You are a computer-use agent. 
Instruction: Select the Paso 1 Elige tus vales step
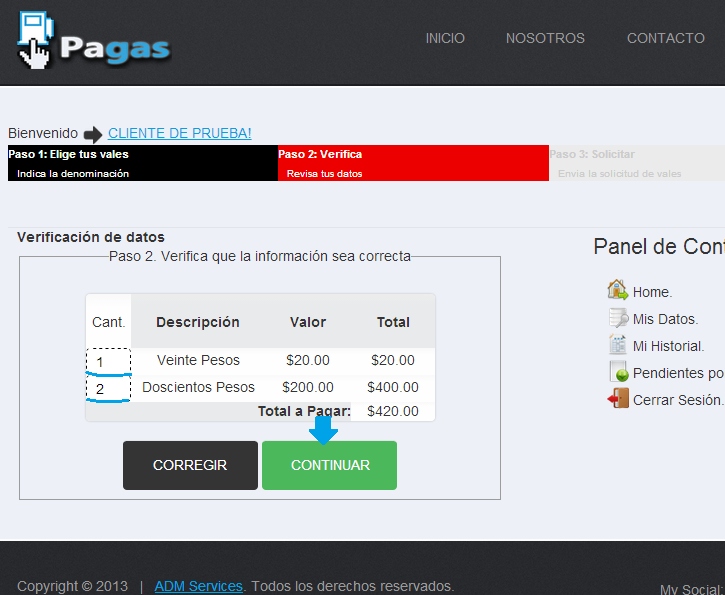(x=142, y=163)
